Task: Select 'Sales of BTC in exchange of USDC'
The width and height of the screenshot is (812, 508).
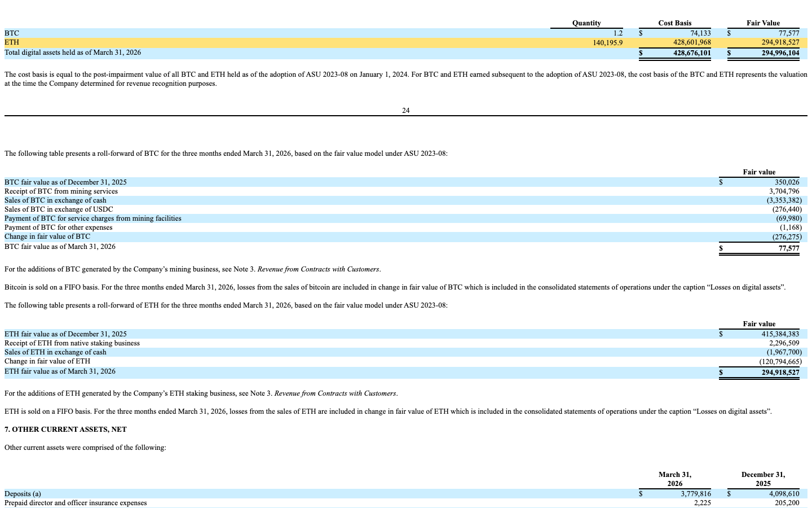Action: (x=59, y=209)
